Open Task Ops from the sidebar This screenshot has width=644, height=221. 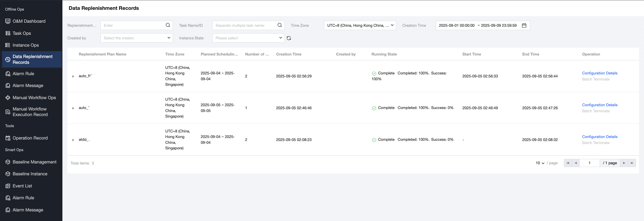point(22,33)
